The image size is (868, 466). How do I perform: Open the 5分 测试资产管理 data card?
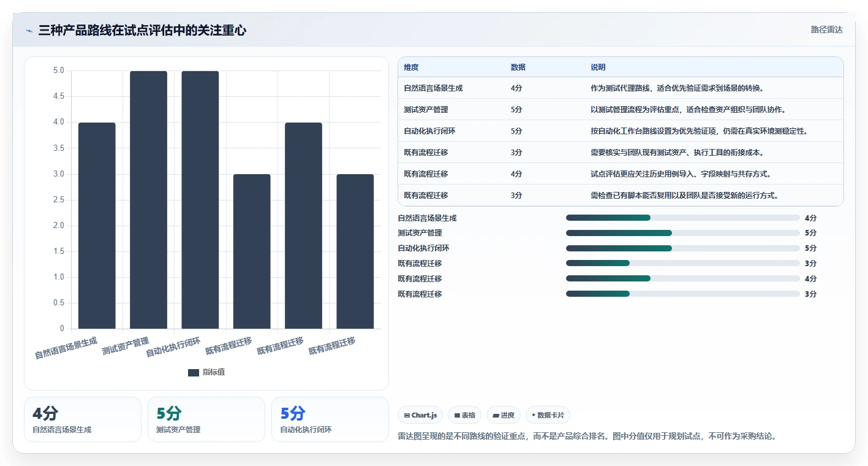tap(206, 419)
